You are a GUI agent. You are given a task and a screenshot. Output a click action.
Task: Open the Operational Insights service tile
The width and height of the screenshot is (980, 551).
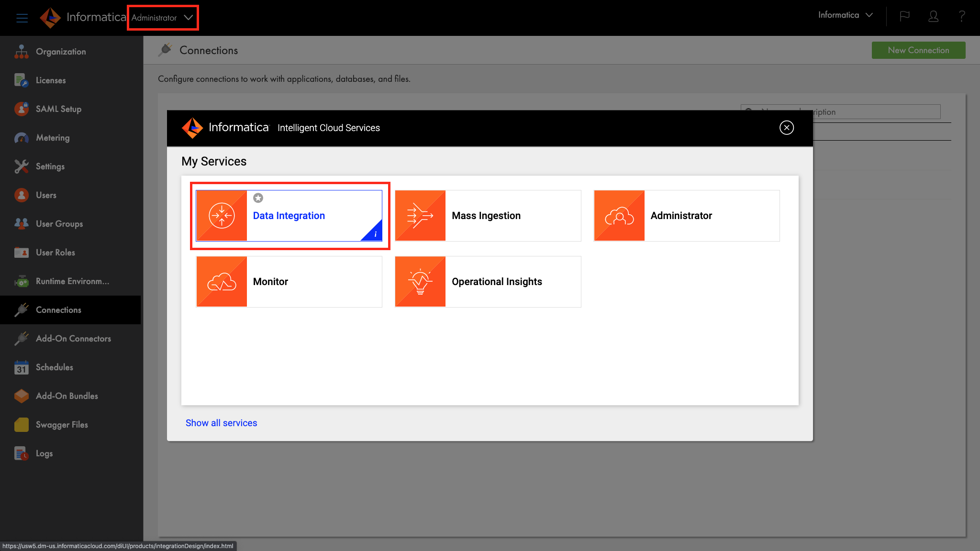click(488, 282)
